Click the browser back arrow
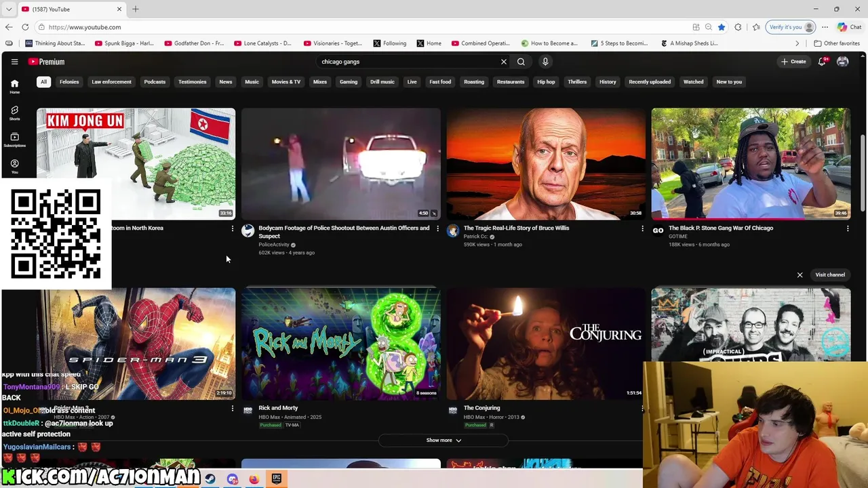 pos(9,27)
